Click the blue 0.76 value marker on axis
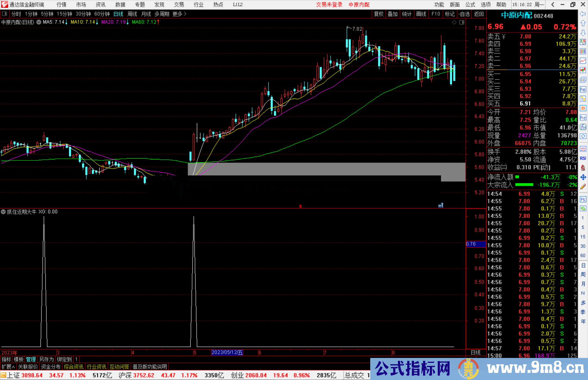Viewport: 588px width, 380px height. [475, 244]
